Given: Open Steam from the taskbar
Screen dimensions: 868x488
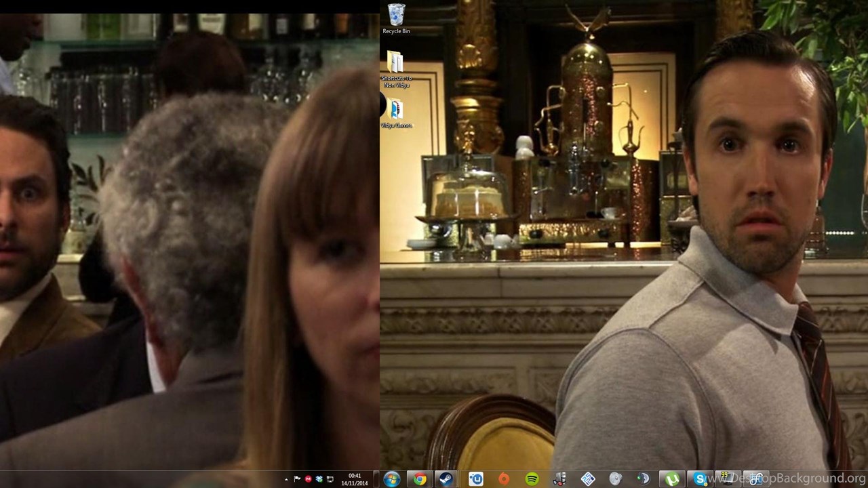Looking at the screenshot, I should (445, 479).
